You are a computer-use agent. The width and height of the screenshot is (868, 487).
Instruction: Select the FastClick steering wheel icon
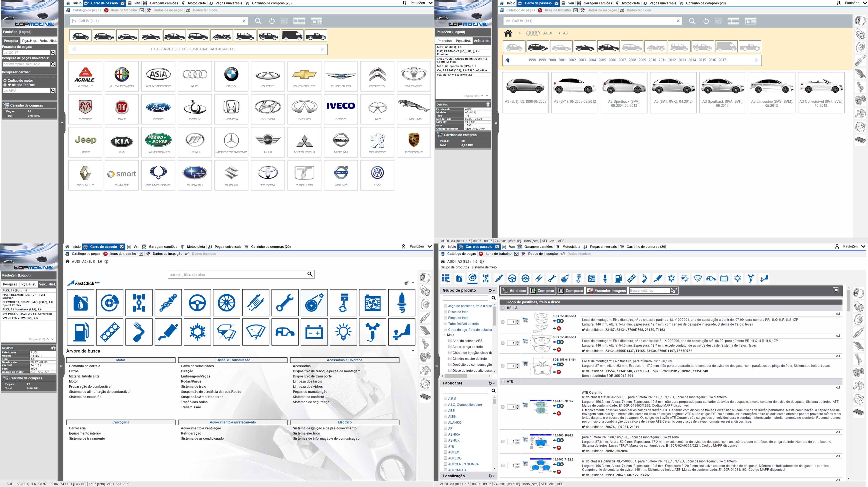point(197,303)
